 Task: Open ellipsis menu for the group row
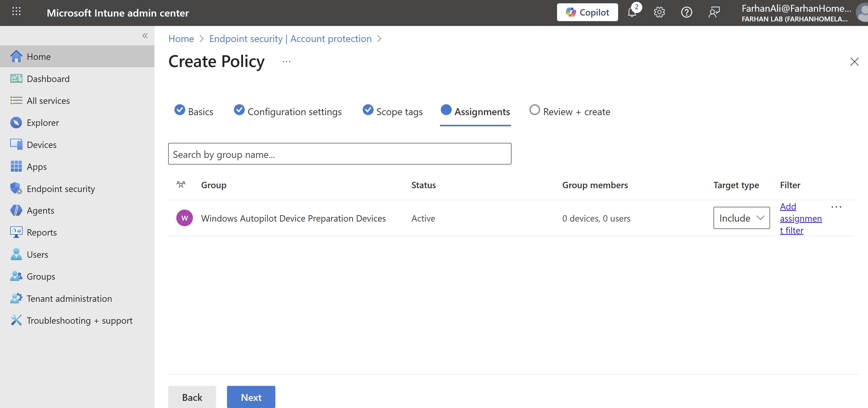(836, 207)
